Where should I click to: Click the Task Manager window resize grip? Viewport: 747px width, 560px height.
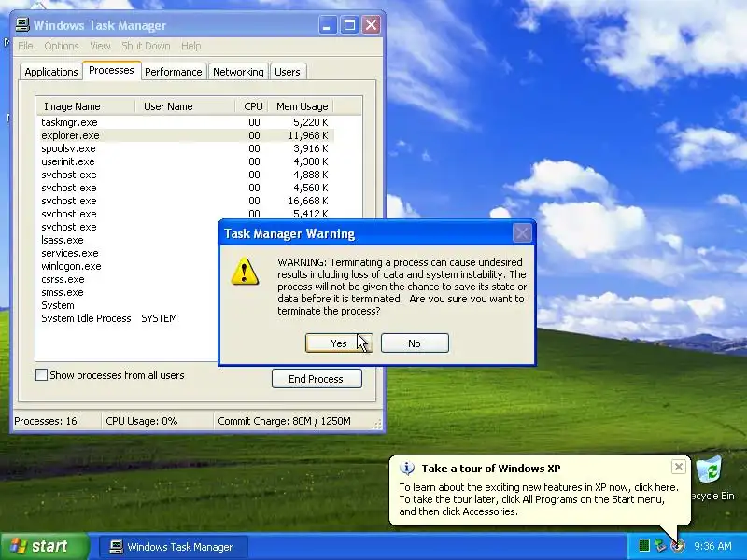pyautogui.click(x=378, y=425)
